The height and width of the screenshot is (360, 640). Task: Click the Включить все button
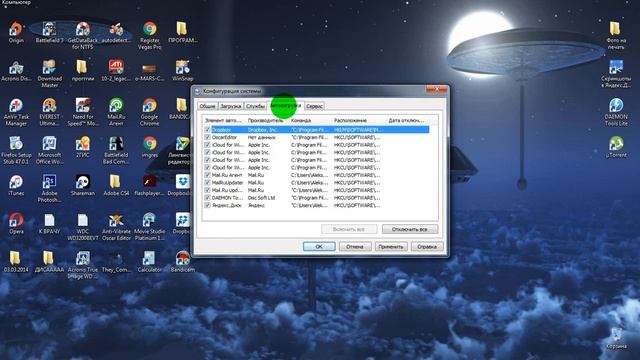point(349,229)
